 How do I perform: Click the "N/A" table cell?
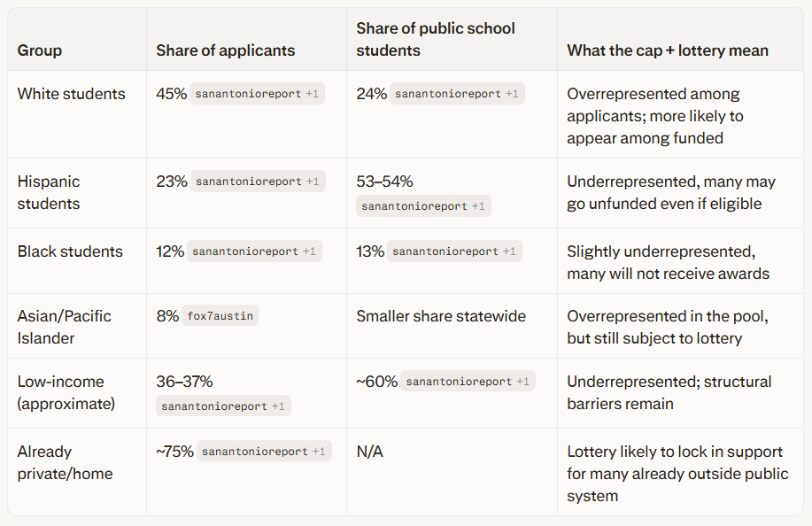370,452
